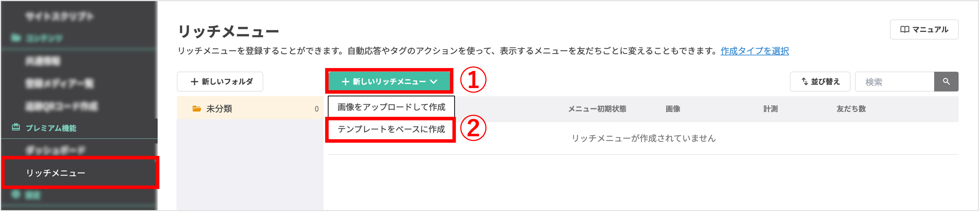Choose 画像をアップロードして作成 from the dropdown
Image resolution: width=980 pixels, height=212 pixels.
391,107
